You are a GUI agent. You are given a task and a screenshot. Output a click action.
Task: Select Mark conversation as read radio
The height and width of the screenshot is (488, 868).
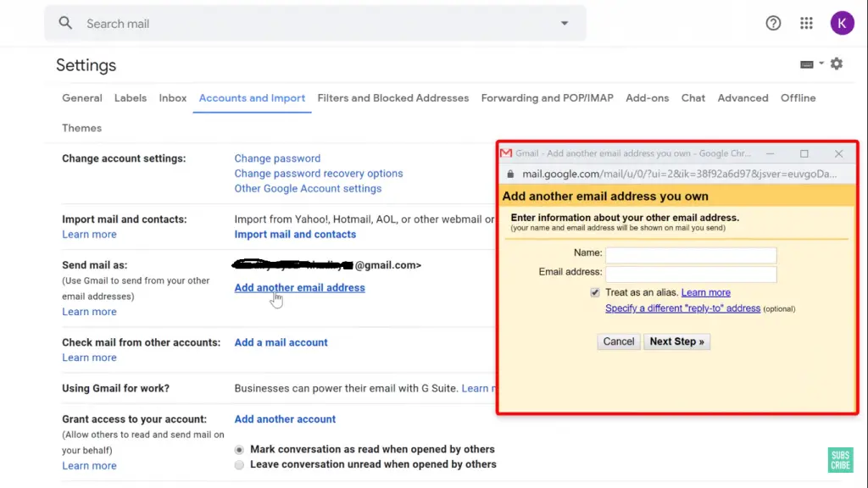point(238,449)
